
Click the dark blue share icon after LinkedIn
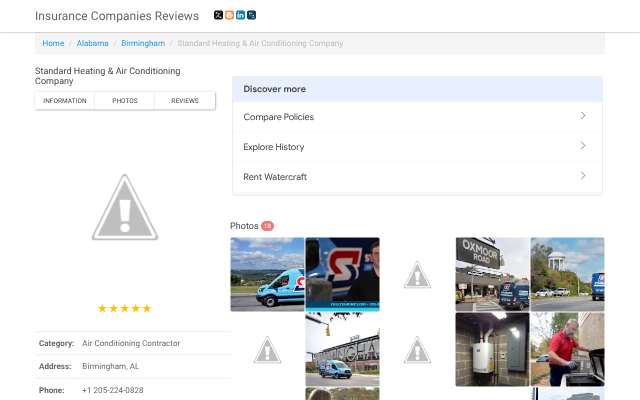coord(251,15)
